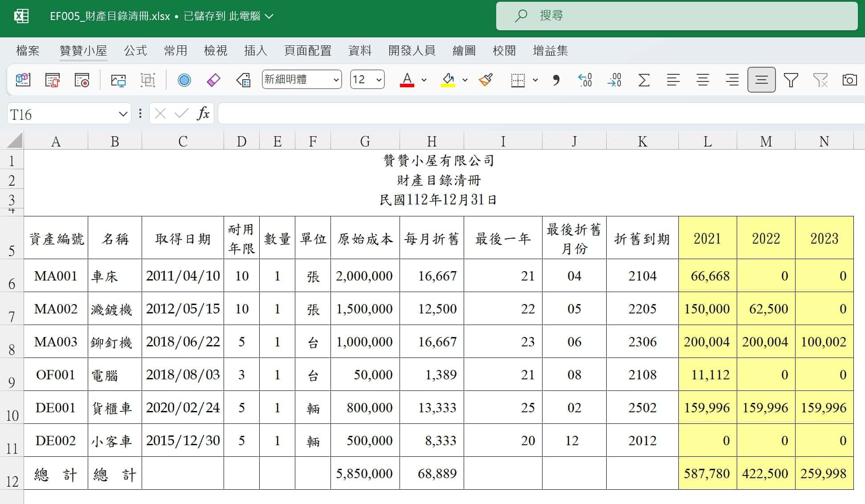Image resolution: width=865 pixels, height=504 pixels.
Task: Click the selection group frame icon
Action: (x=148, y=80)
